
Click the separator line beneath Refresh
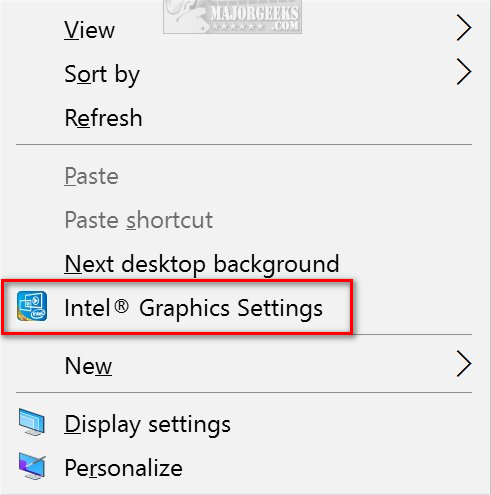[244, 145]
